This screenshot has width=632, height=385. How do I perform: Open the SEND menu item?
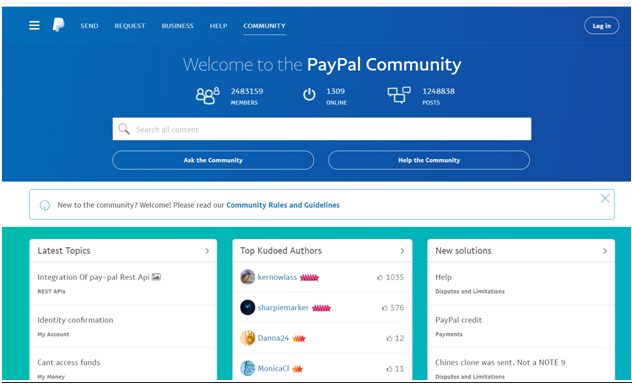89,26
